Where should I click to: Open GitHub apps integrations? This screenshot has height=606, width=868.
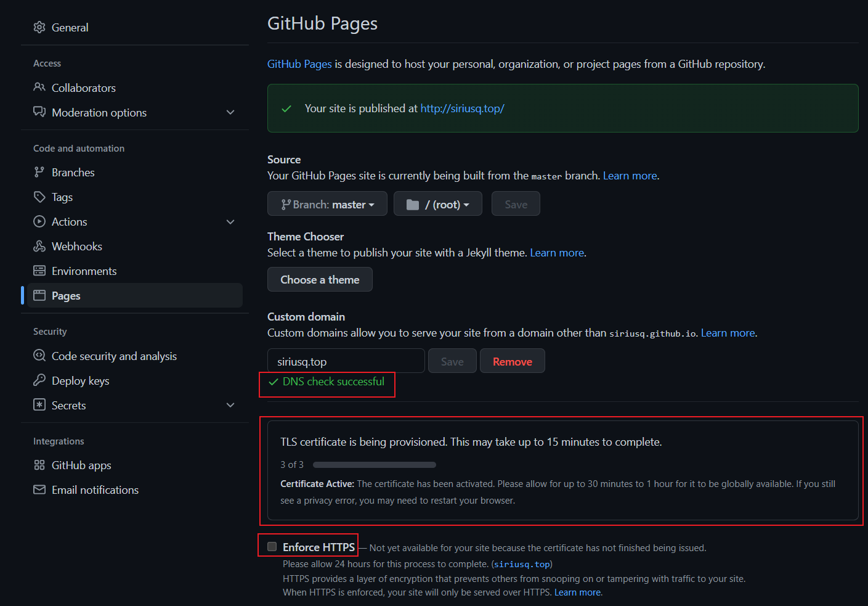click(135, 465)
